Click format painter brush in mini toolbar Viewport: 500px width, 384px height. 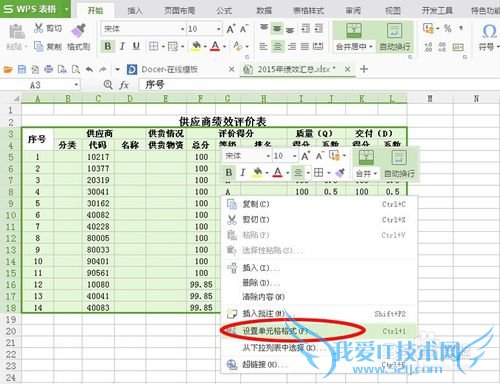339,172
